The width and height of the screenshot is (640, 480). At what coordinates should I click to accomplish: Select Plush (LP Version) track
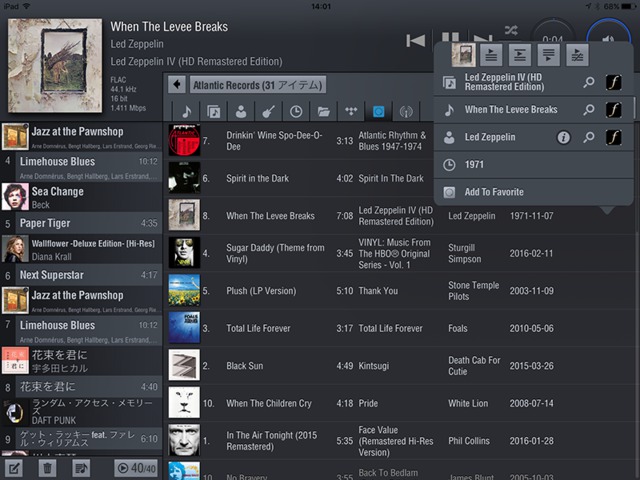(401, 291)
